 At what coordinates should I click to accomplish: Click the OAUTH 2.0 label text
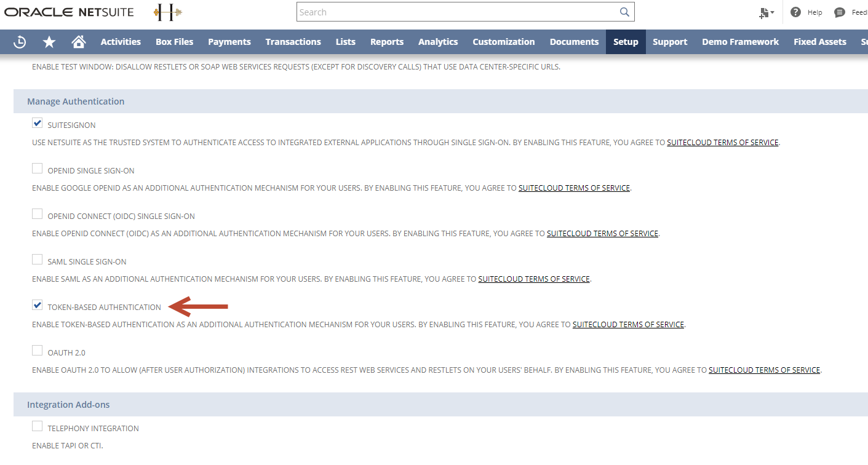point(66,352)
